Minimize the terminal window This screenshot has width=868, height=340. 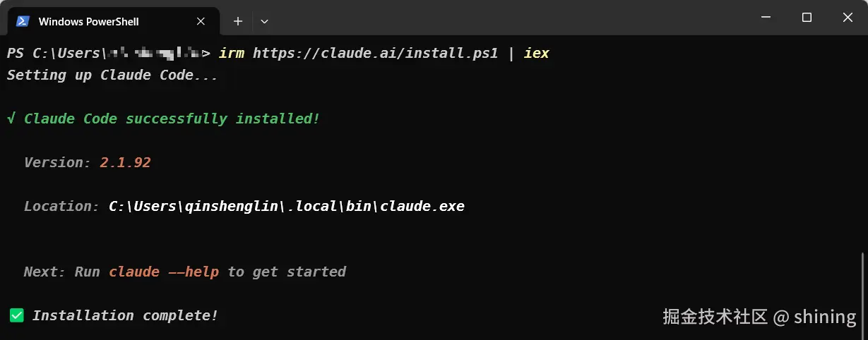pos(766,17)
